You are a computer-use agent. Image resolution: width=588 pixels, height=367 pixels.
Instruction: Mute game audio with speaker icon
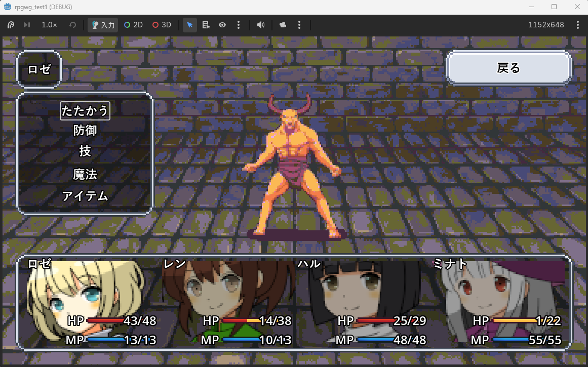[x=261, y=25]
